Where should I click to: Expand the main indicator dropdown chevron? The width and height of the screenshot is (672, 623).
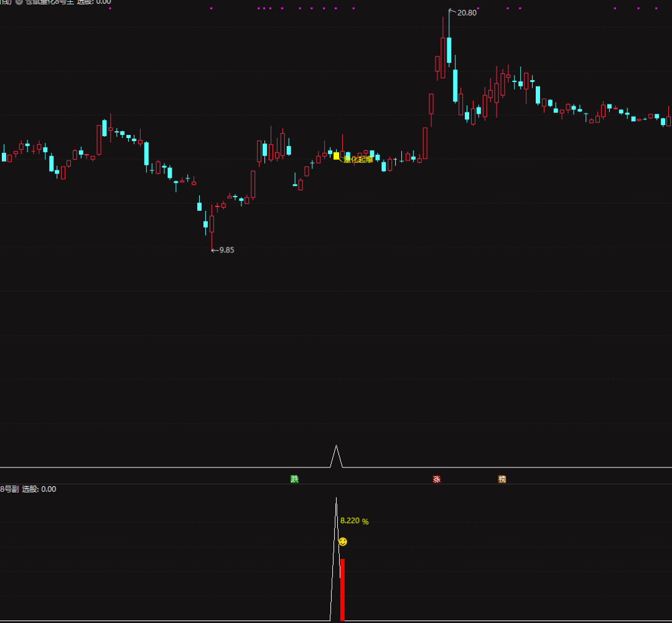19,2
